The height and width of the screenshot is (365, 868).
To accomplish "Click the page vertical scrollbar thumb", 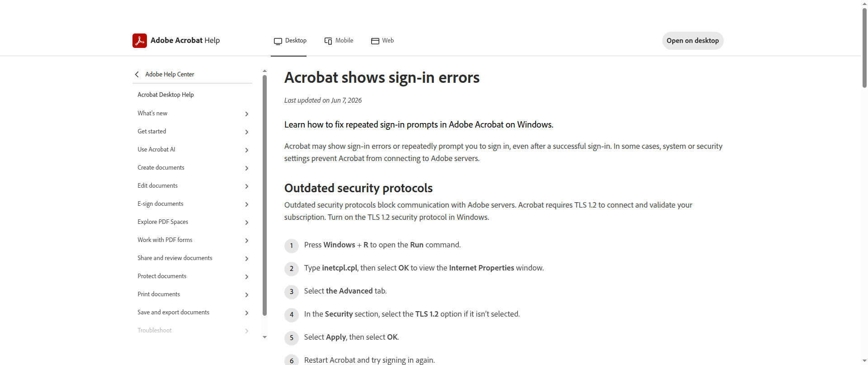I will click(x=864, y=47).
